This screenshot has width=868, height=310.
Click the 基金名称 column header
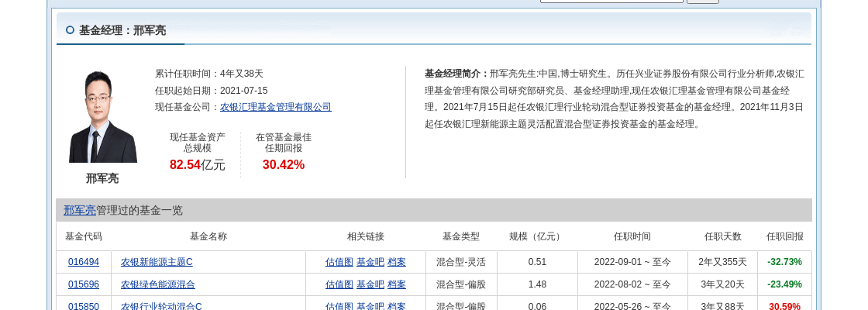click(208, 236)
